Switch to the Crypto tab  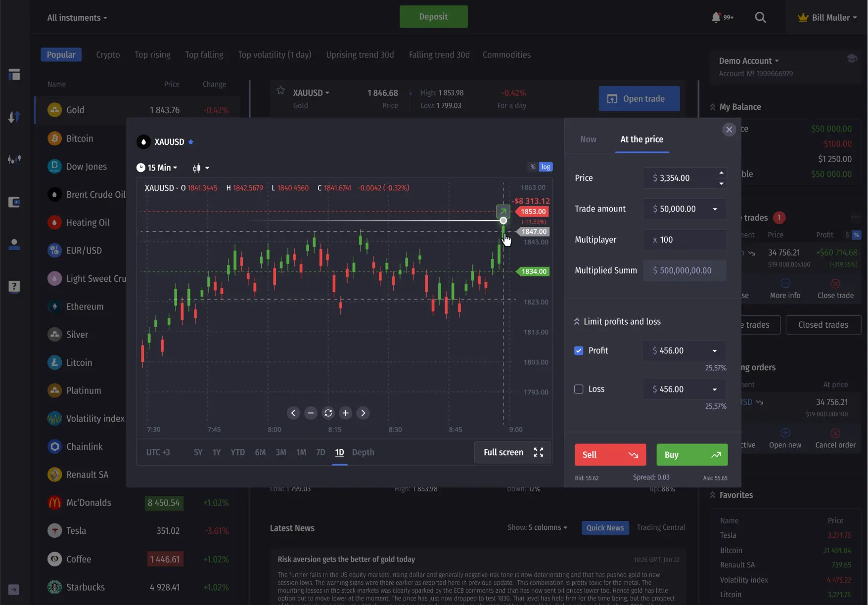[x=107, y=54]
